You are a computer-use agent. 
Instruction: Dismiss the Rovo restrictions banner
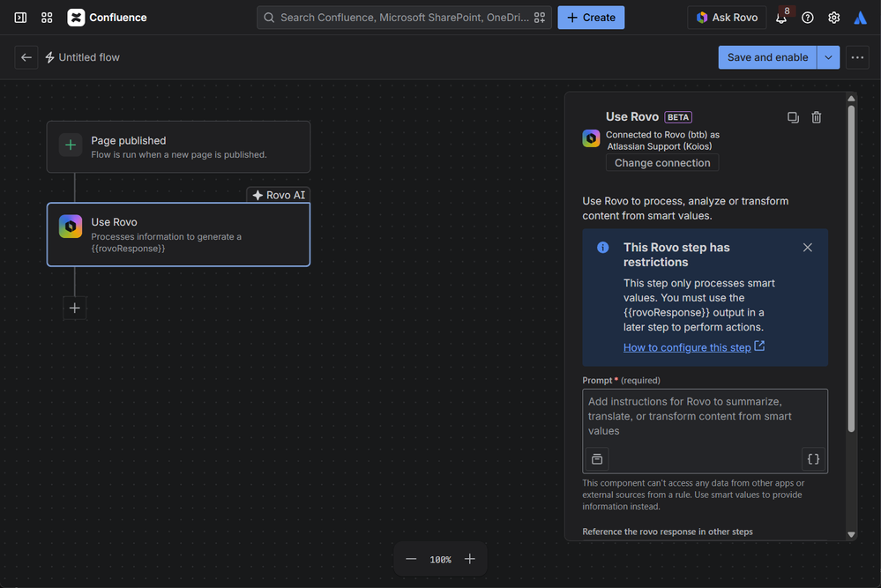pyautogui.click(x=808, y=248)
